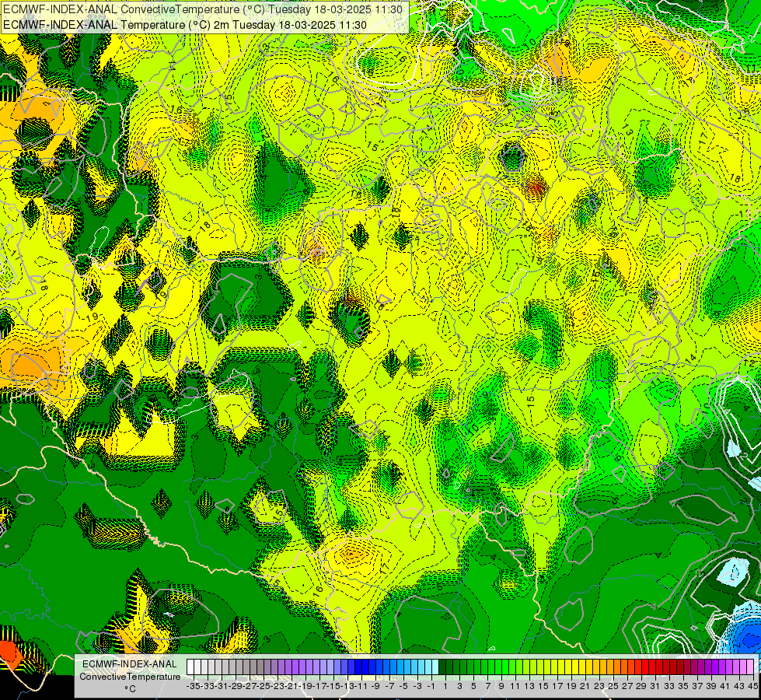
Task: Select the orange swatch above legend value 25
Action: [x=610, y=667]
